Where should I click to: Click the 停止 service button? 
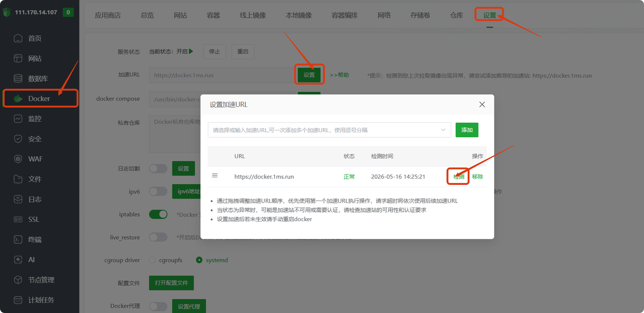pyautogui.click(x=215, y=51)
